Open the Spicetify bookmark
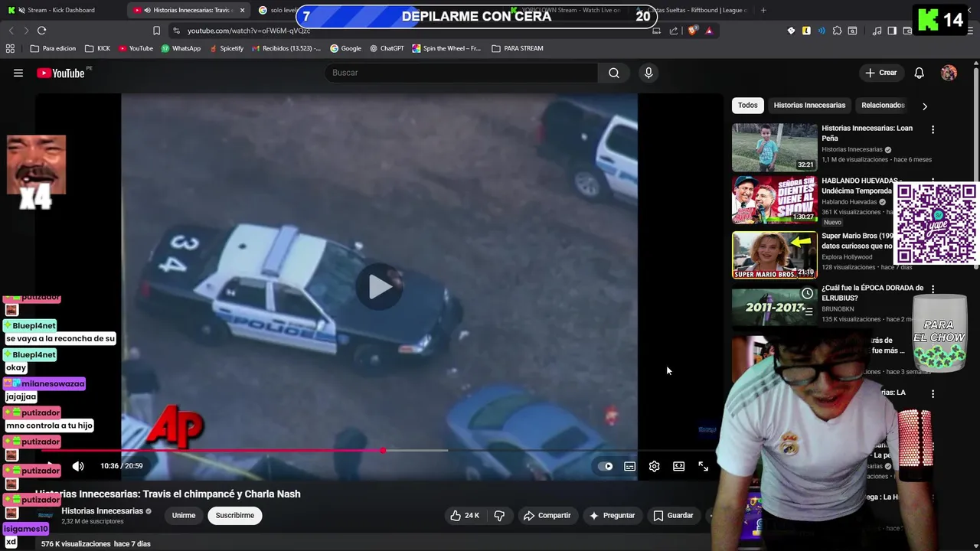This screenshot has height=551, width=980. tap(226, 48)
